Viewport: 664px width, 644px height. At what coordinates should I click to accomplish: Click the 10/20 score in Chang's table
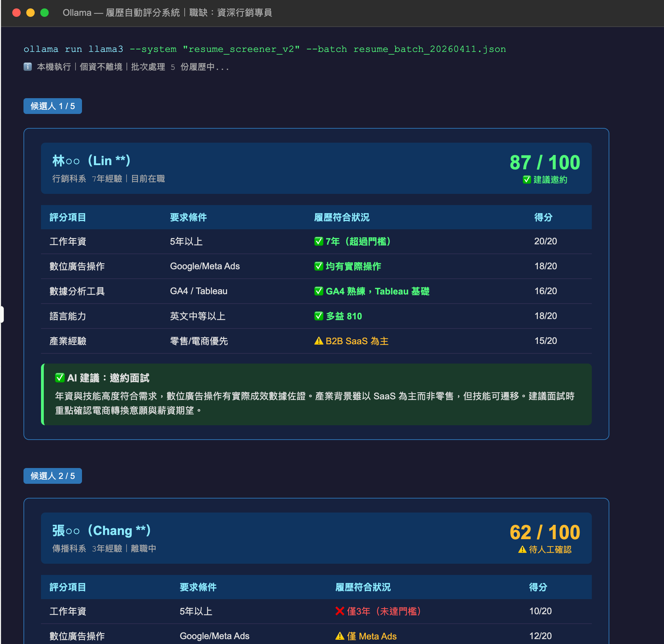540,611
